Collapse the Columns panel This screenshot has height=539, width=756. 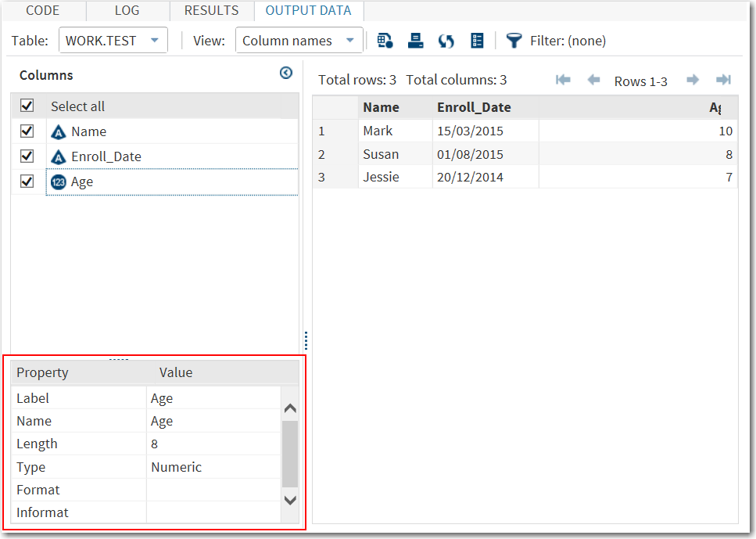coord(286,72)
